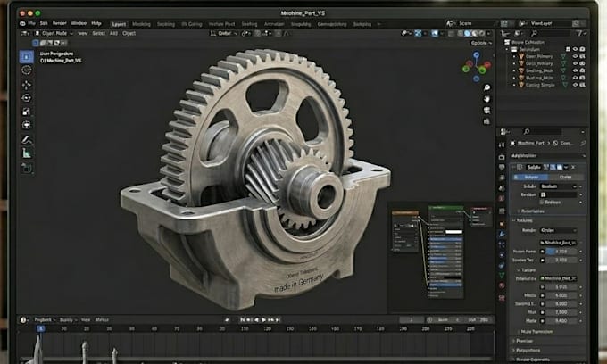Select the Add Cube tool

click(26, 168)
